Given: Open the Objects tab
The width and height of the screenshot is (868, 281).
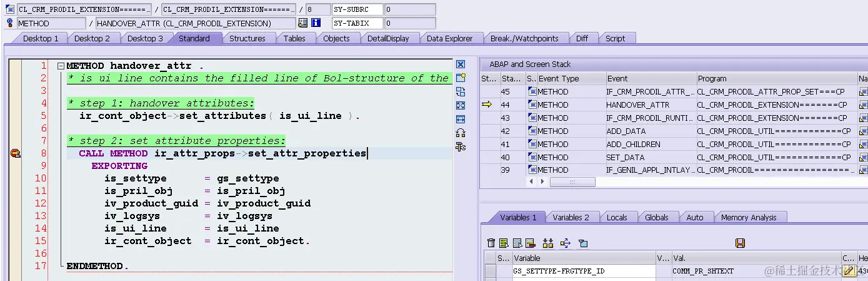Looking at the screenshot, I should tap(336, 38).
